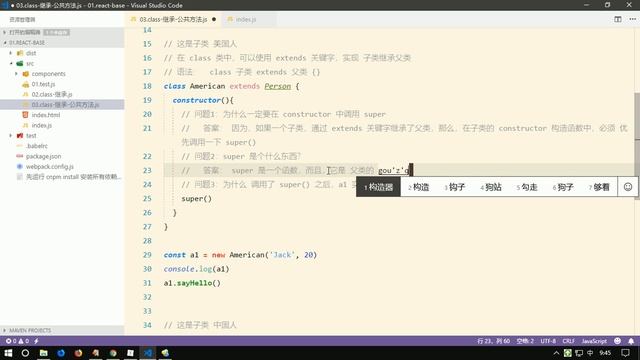Select IME candidate 1 构造器

(378, 187)
